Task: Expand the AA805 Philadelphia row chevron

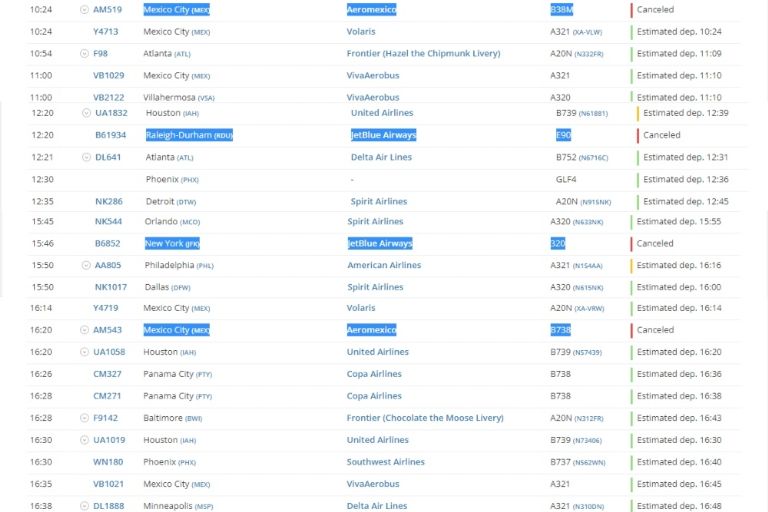Action: [86, 265]
